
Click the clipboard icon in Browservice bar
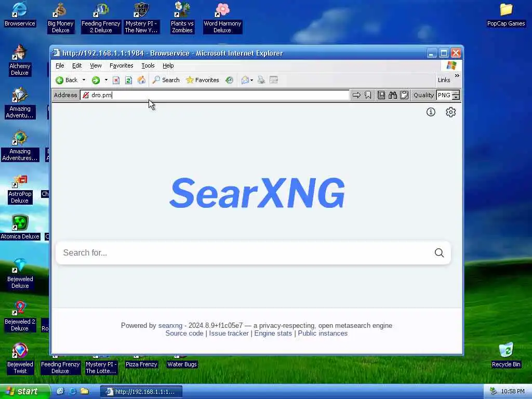click(x=404, y=96)
